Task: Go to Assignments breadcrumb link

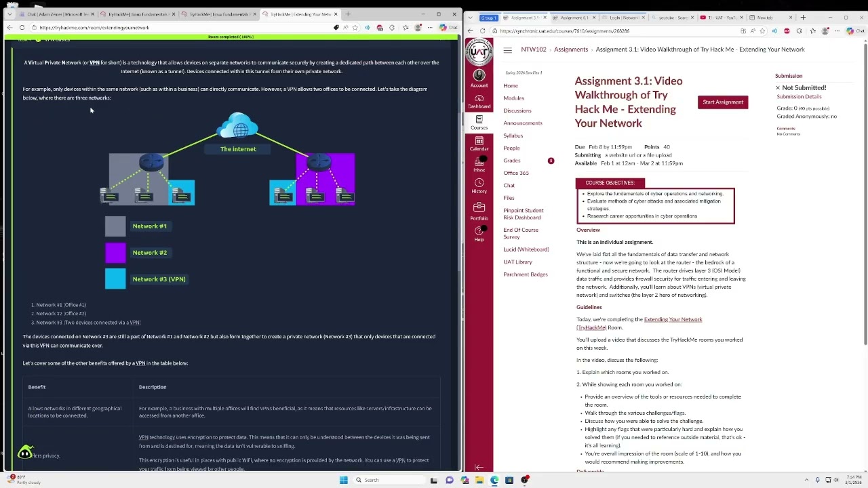Action: coord(571,49)
